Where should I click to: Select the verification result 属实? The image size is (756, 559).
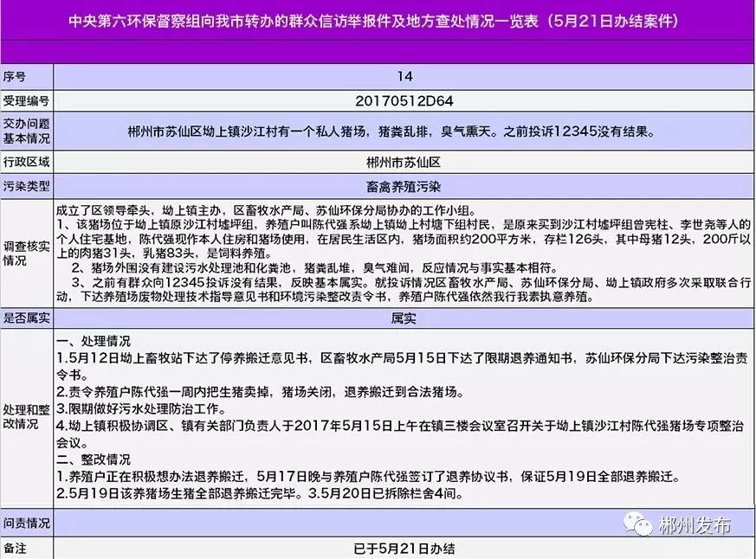point(404,318)
